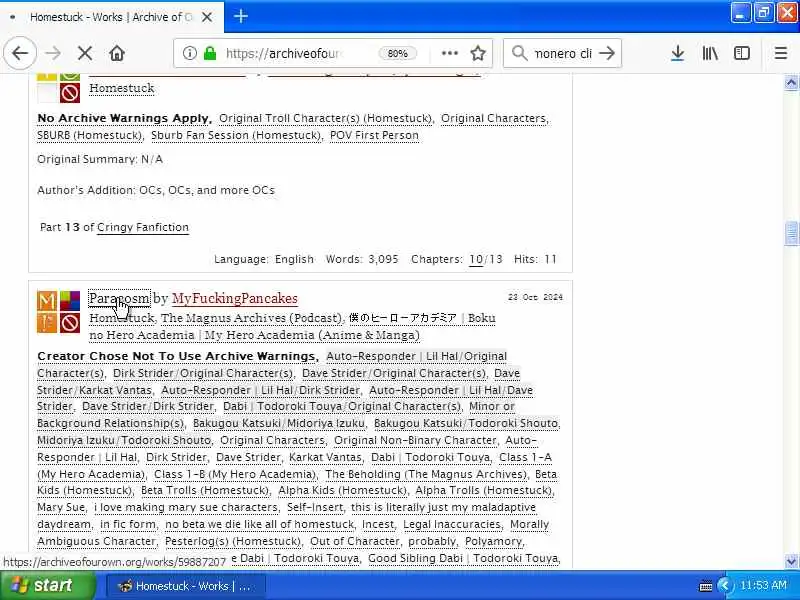Click Bakugou Katsuki/Midoriya Izuku tag
Image resolution: width=800 pixels, height=600 pixels.
point(279,423)
